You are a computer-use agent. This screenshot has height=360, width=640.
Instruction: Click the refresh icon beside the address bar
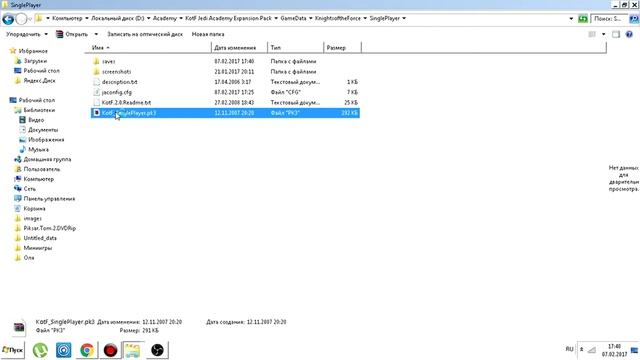583,18
